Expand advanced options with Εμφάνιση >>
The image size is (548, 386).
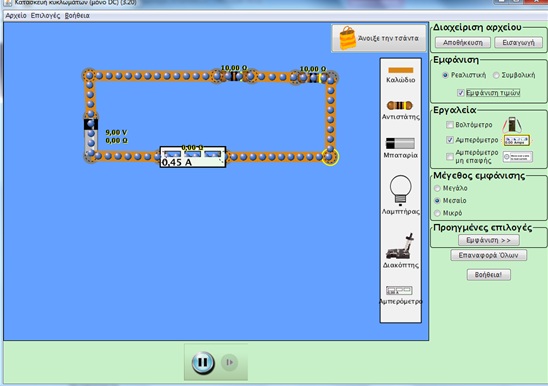point(489,240)
